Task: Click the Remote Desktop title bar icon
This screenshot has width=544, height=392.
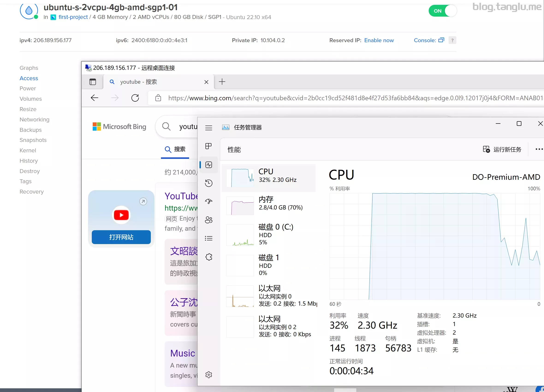Action: (x=88, y=68)
